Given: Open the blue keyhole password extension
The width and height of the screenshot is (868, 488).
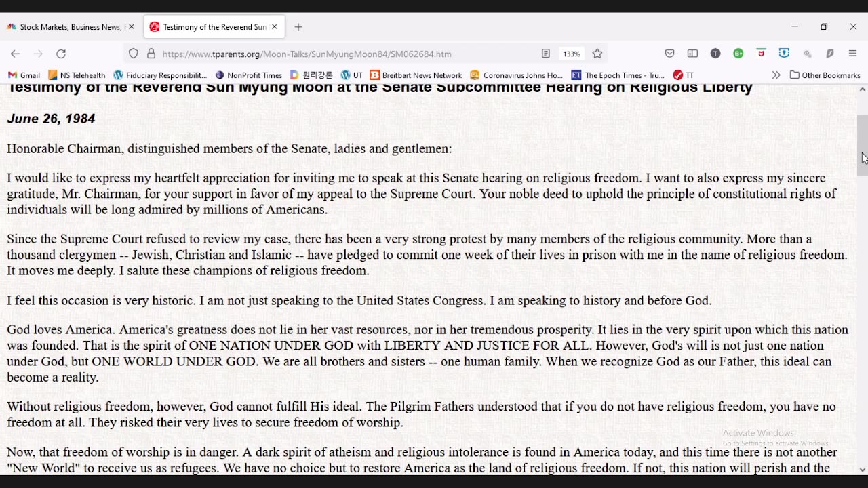Looking at the screenshot, I should click(x=785, y=53).
